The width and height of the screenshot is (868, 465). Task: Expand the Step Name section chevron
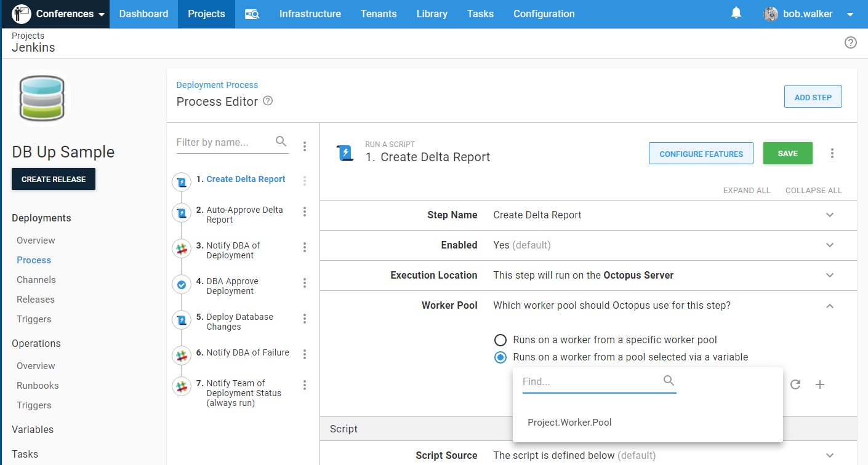point(830,215)
